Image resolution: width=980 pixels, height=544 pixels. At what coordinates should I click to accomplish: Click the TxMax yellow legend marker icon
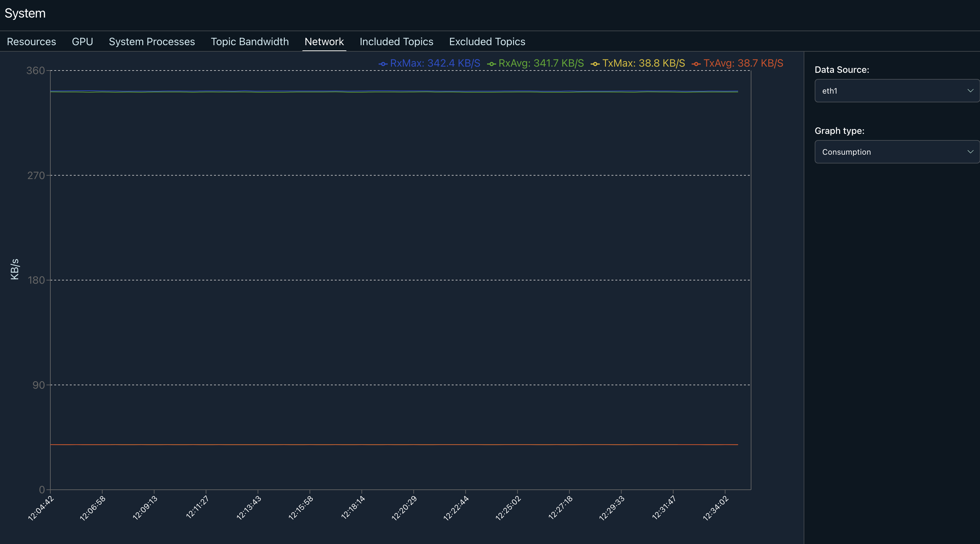pyautogui.click(x=595, y=64)
